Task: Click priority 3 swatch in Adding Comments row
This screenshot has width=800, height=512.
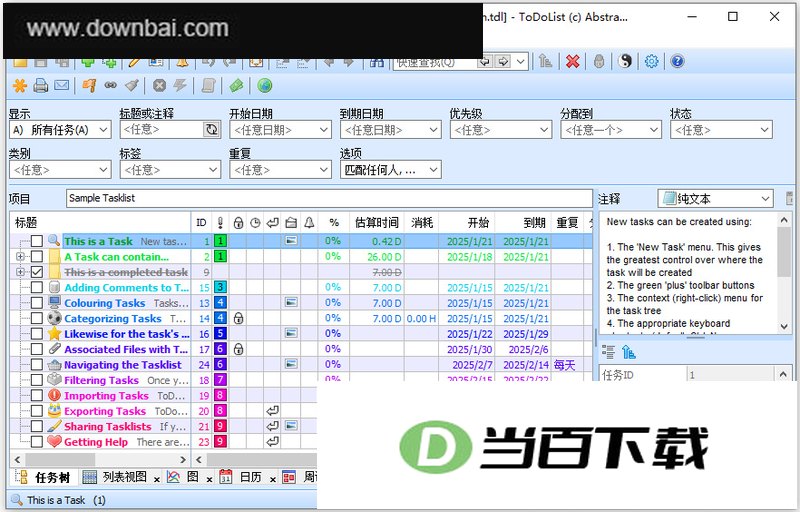Action: click(220, 288)
